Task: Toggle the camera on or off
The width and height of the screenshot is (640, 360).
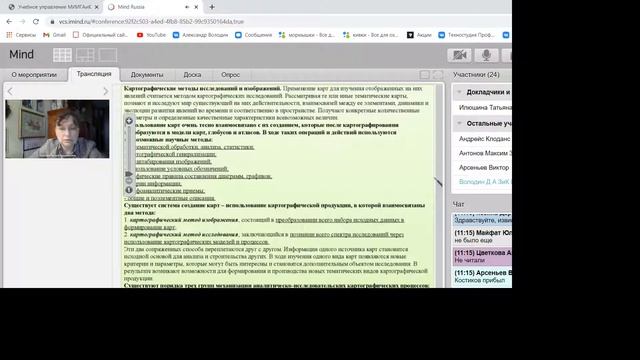Action: point(459,55)
